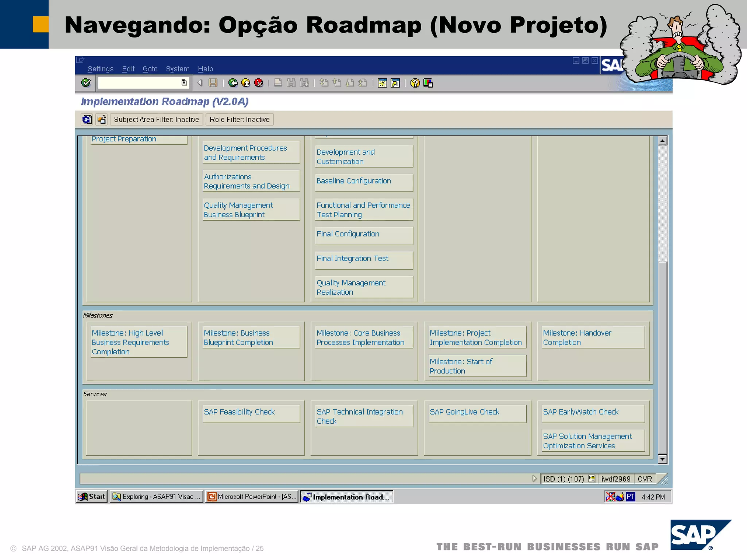The width and height of the screenshot is (747, 560).
Task: Click the PT language indicator in tray
Action: tap(630, 497)
